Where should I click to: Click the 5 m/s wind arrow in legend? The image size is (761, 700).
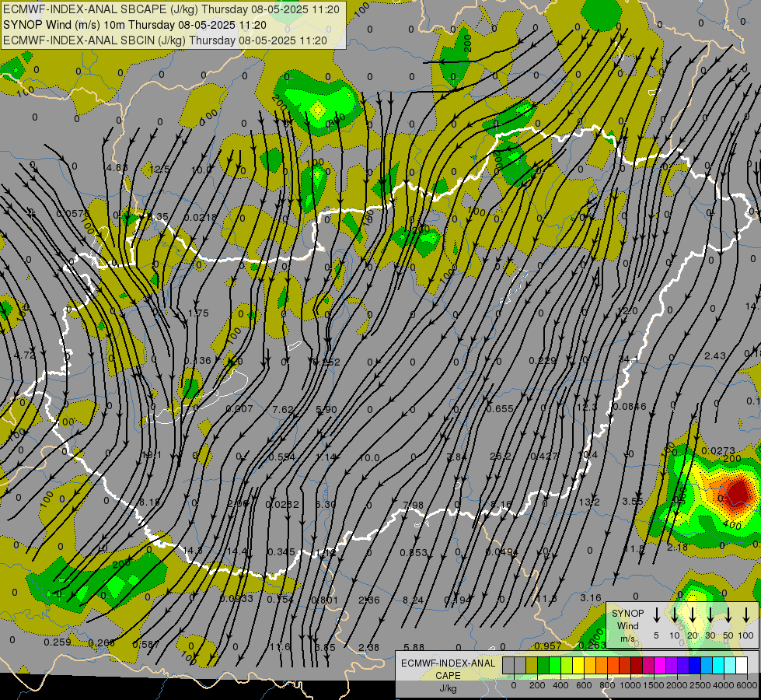[x=657, y=614]
